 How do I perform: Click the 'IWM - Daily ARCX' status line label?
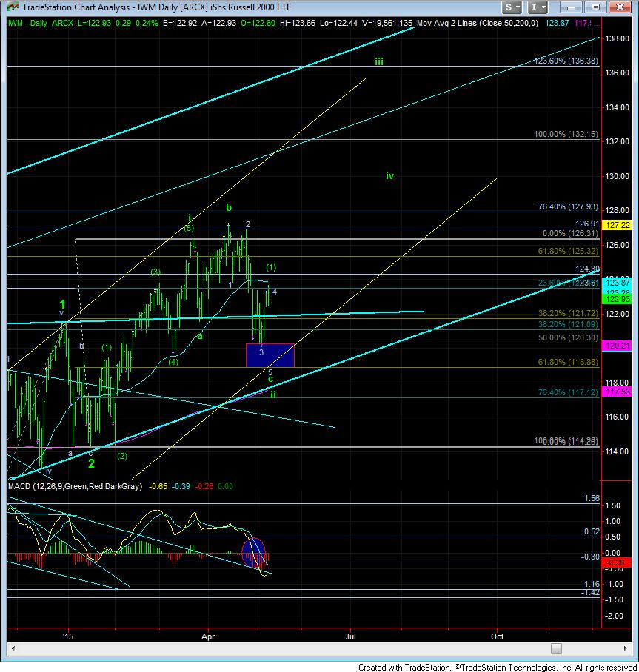40,23
